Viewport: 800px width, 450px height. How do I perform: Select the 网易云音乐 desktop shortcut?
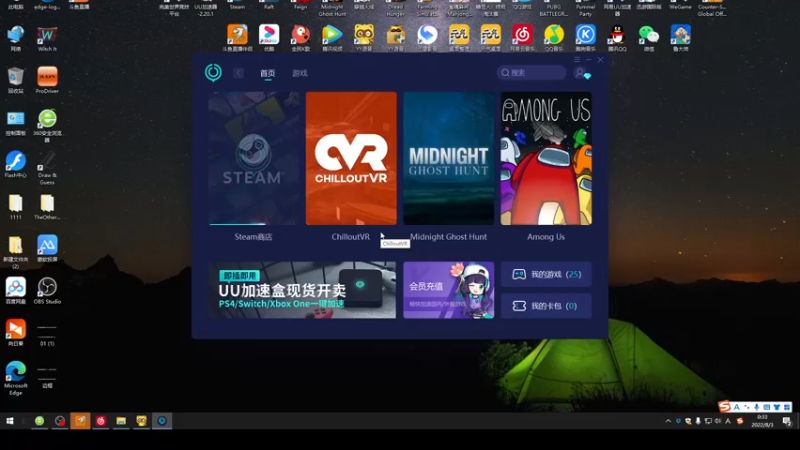[522, 38]
